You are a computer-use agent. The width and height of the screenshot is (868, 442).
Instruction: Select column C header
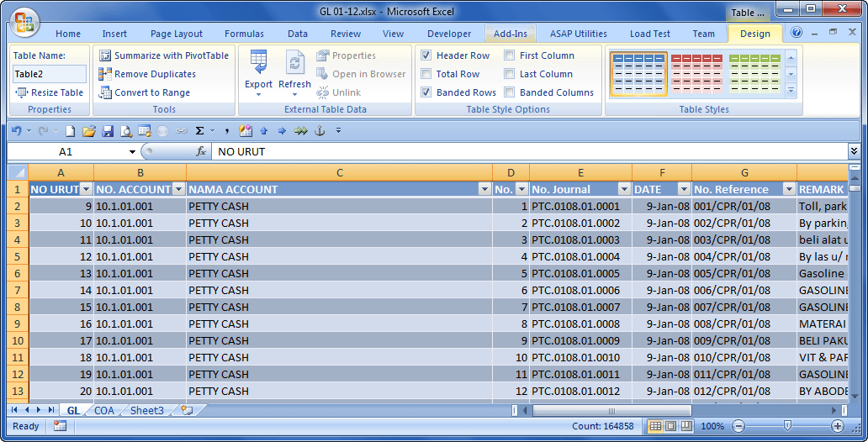tap(339, 172)
